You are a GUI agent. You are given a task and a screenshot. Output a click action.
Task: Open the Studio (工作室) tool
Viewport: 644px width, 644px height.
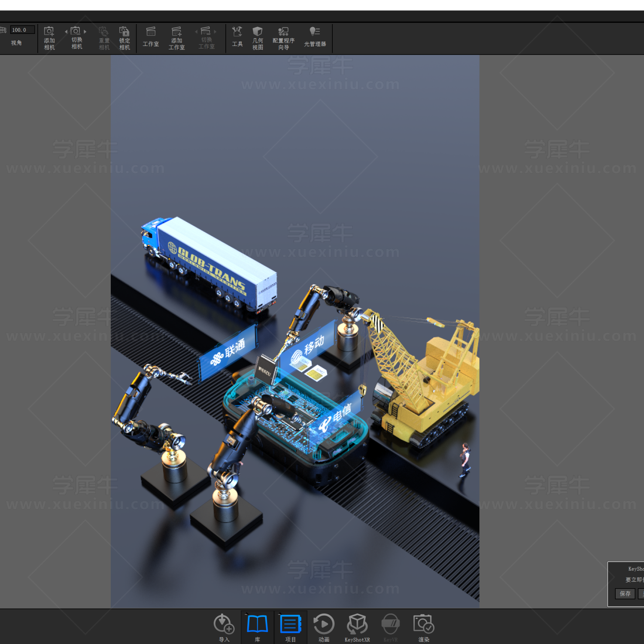(x=151, y=37)
